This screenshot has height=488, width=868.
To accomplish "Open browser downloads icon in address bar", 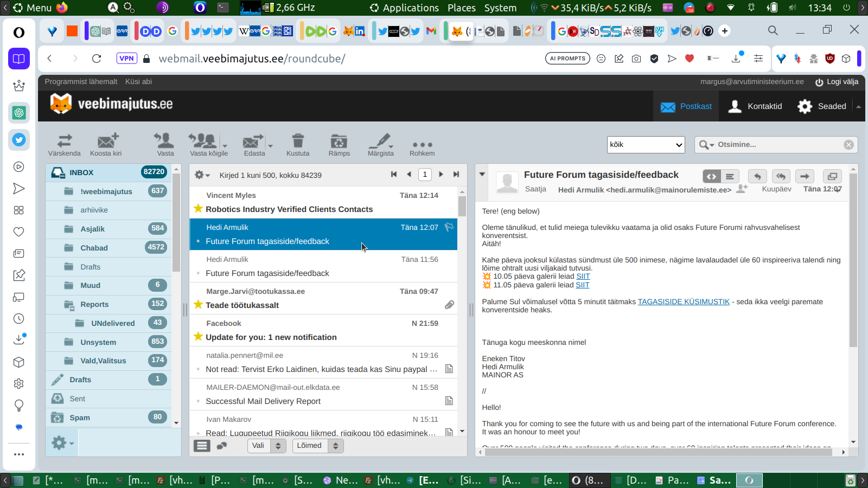I will coord(736,59).
